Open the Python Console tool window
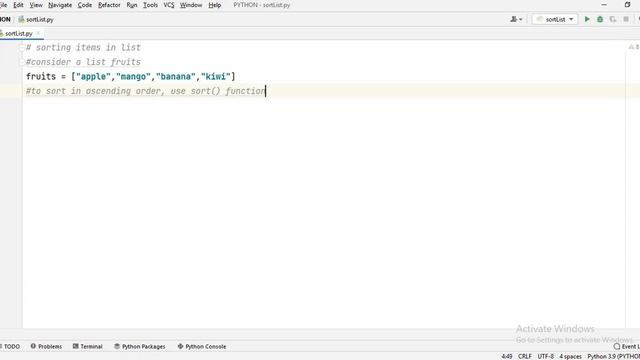Viewport: 640px width, 360px height. (202, 346)
